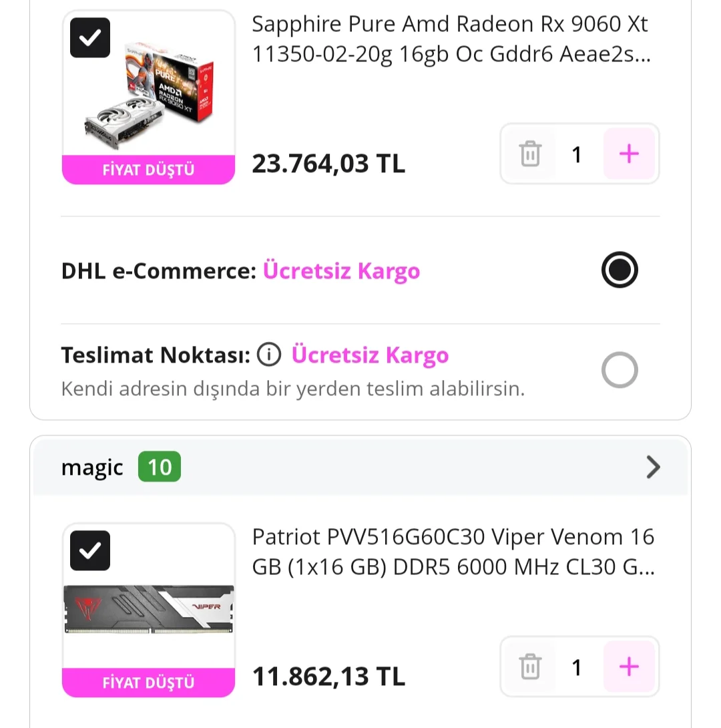Increase Sapphire Radeon graphics card quantity
The image size is (721, 728).
tap(629, 154)
